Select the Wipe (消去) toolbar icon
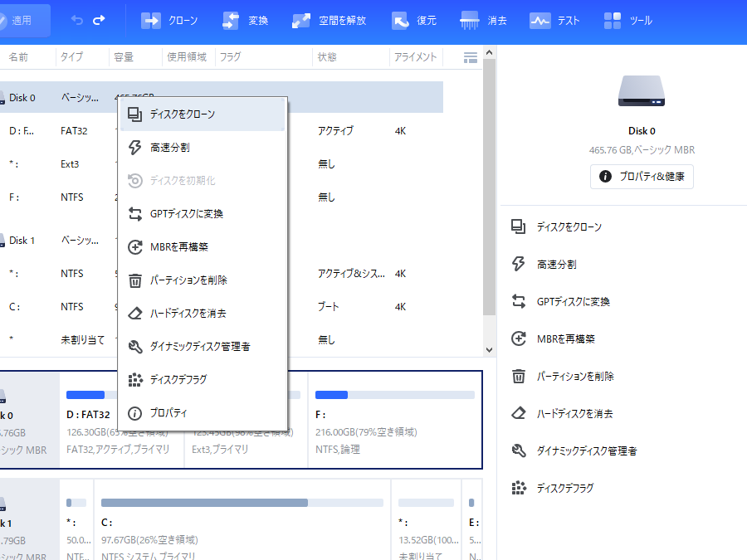 tap(469, 21)
